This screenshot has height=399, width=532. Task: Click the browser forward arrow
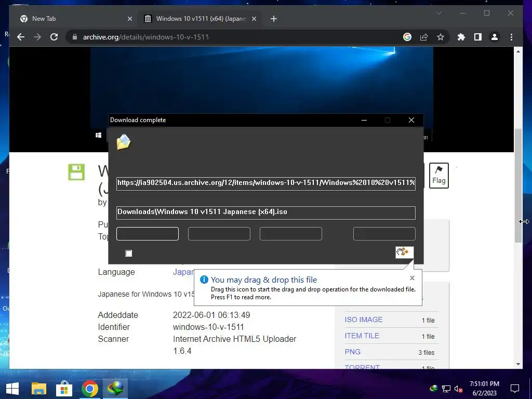click(x=37, y=37)
